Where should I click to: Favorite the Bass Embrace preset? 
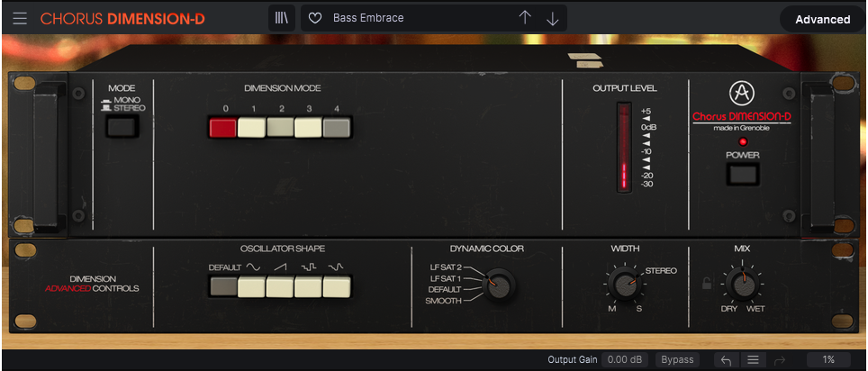pyautogui.click(x=314, y=18)
